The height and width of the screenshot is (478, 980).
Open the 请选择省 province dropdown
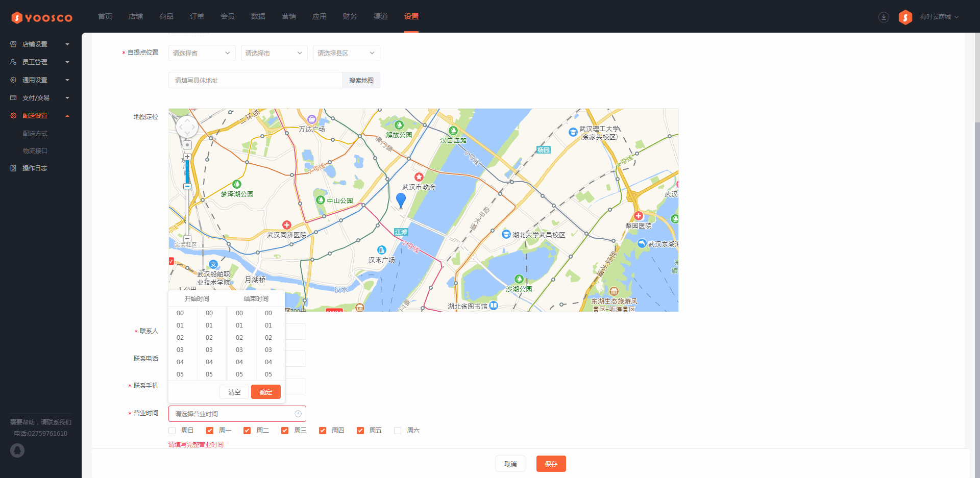[x=202, y=53]
